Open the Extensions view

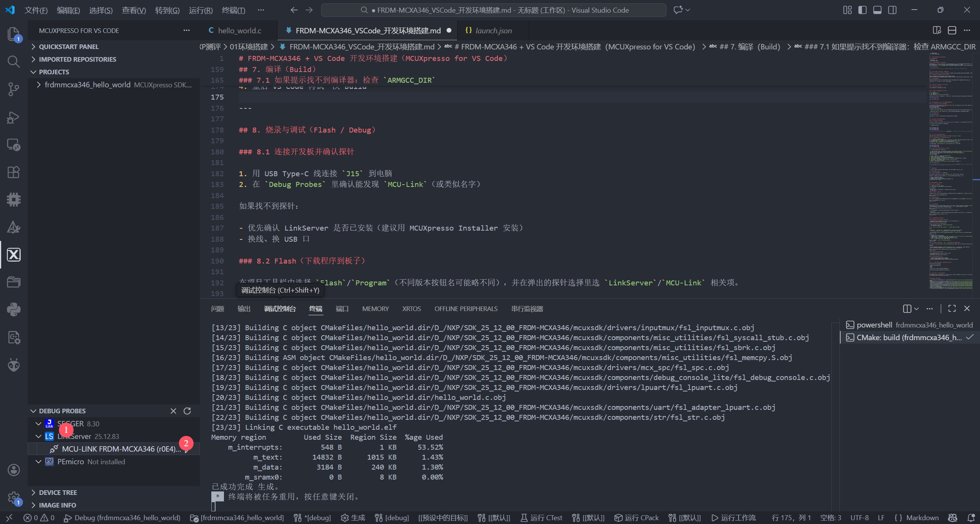(x=13, y=172)
